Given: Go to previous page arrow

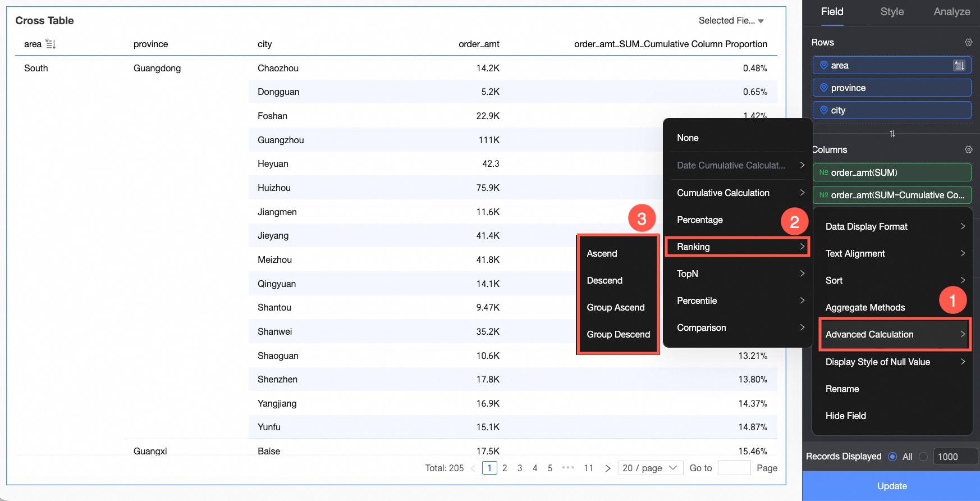Looking at the screenshot, I should (x=473, y=468).
